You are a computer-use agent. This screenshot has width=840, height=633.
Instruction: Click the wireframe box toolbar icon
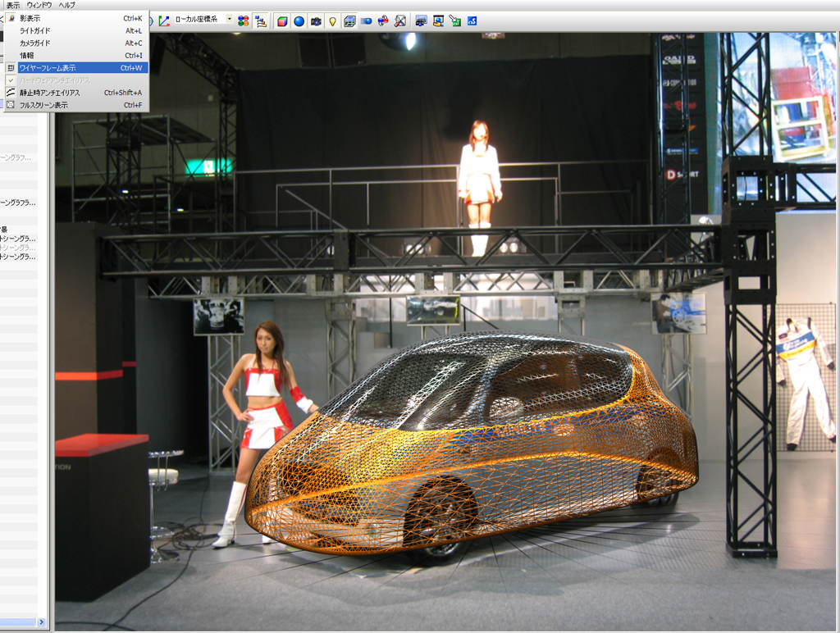pos(349,20)
